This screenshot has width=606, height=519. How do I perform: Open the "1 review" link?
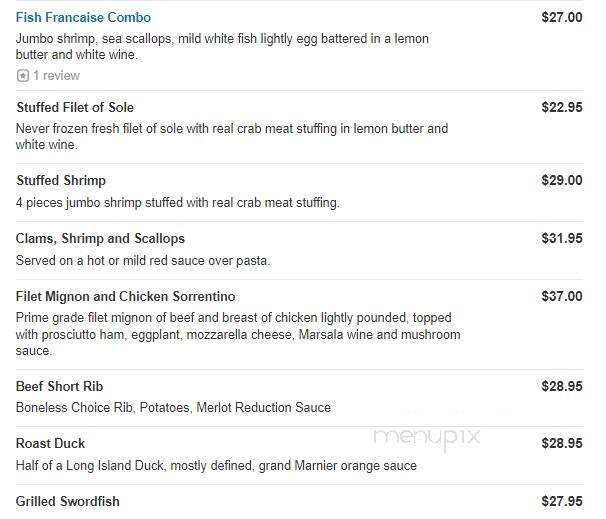56,76
